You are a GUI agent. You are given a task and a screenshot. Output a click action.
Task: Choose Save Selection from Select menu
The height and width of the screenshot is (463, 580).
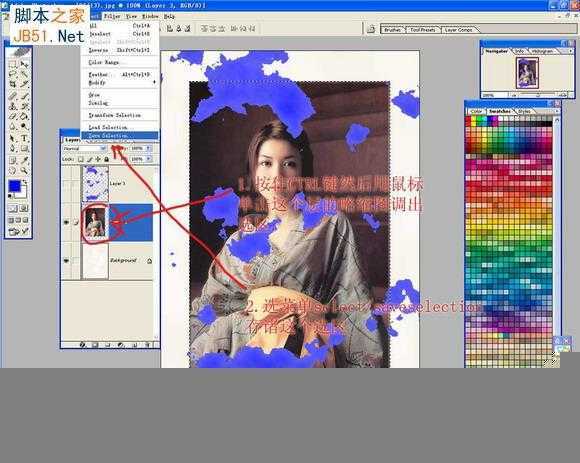120,136
